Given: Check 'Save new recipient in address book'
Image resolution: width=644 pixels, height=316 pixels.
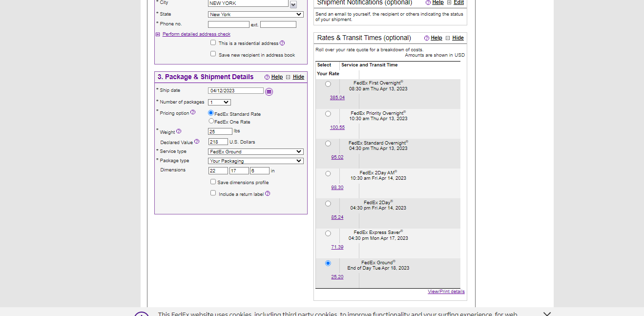Looking at the screenshot, I should (213, 54).
